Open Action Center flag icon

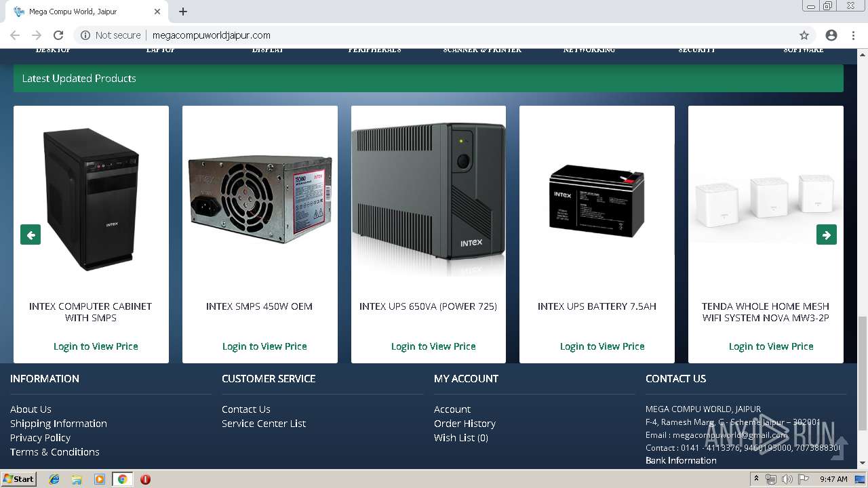point(804,479)
